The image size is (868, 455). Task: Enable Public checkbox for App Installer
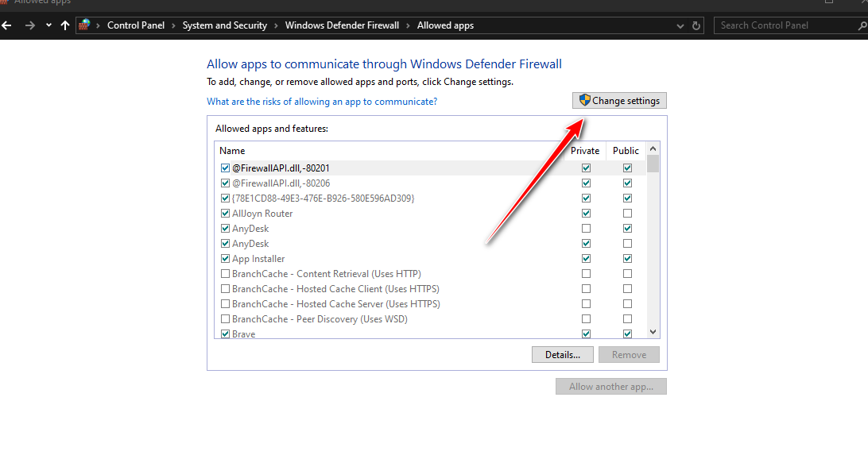[x=627, y=259]
